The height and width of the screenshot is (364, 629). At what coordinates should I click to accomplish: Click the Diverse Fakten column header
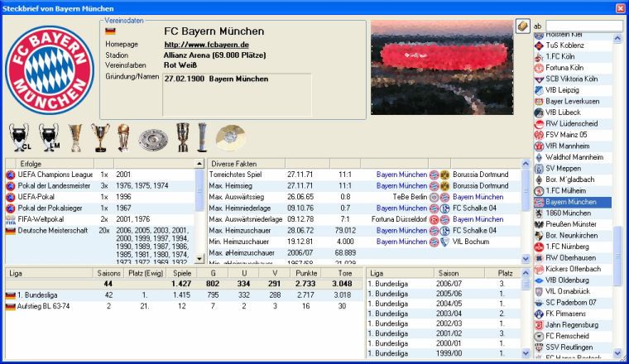click(x=246, y=164)
